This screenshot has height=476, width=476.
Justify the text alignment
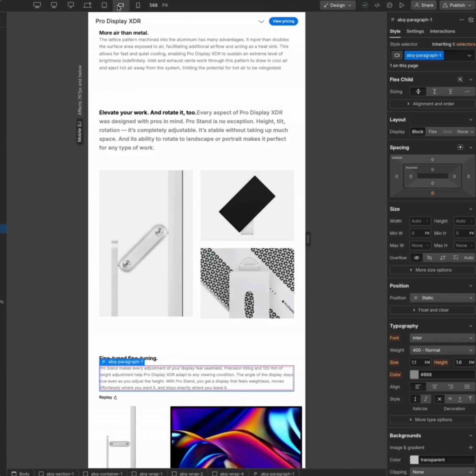click(467, 387)
